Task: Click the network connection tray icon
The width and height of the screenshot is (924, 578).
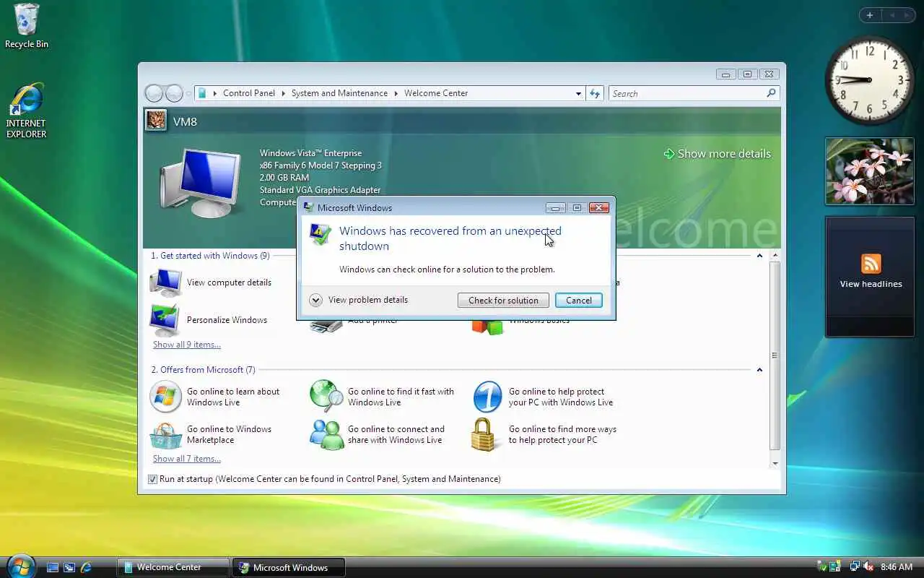Action: tap(855, 567)
